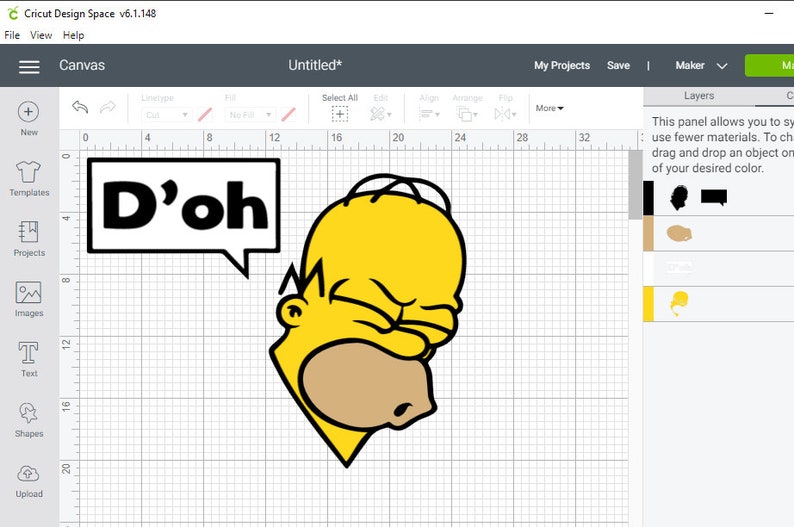Open the Arrange dropdown

(467, 114)
